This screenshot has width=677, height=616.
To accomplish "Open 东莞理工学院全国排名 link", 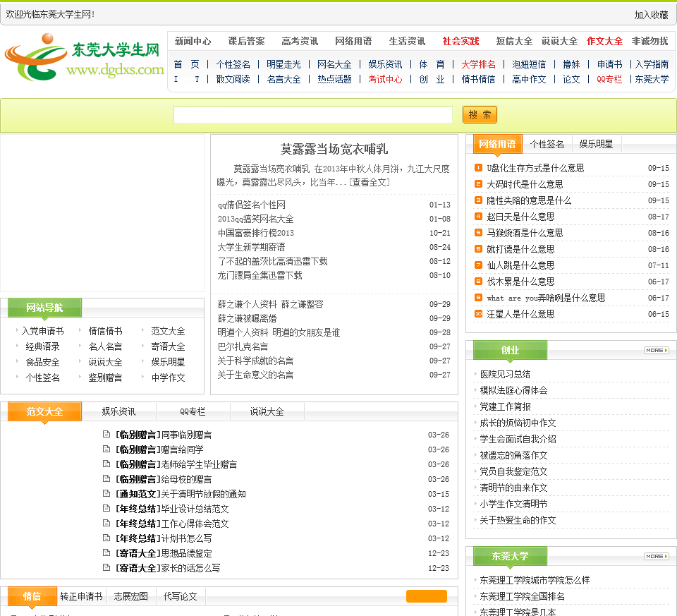I will click(522, 596).
